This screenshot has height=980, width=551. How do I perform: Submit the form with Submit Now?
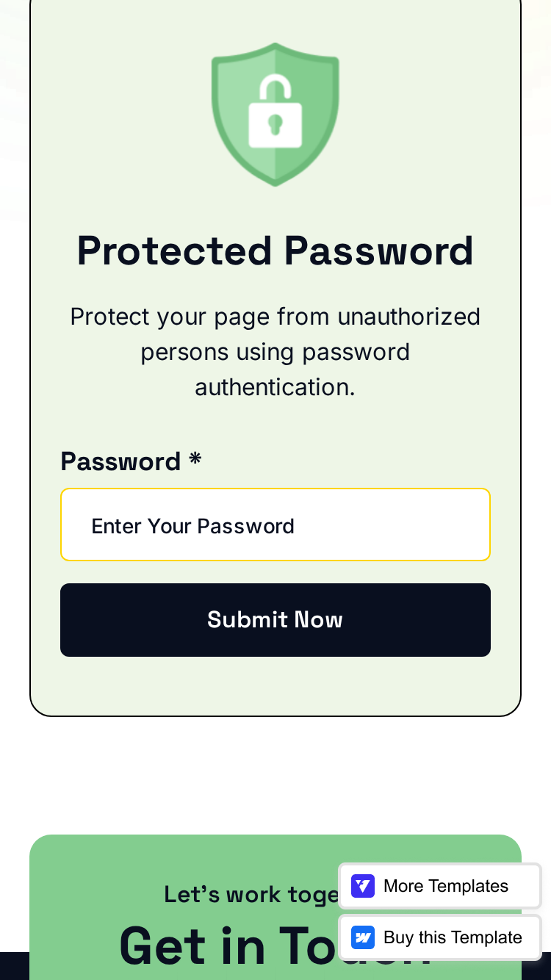pos(275,620)
